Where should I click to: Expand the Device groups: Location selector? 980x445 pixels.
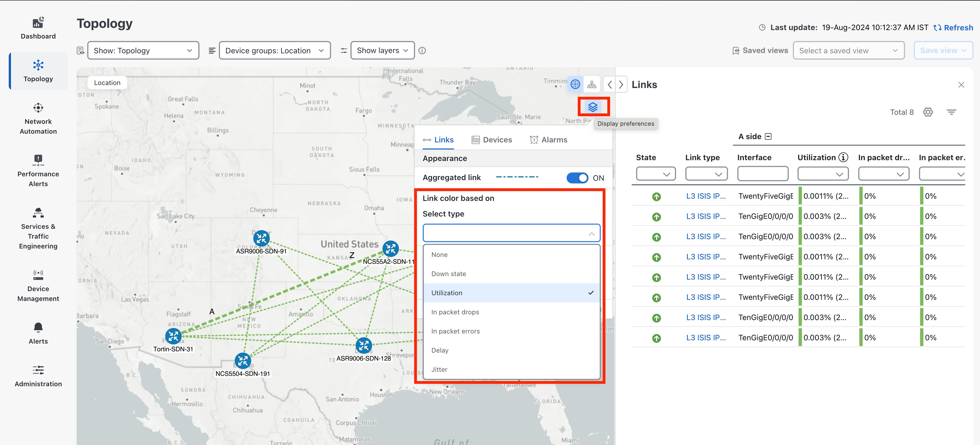click(x=275, y=50)
